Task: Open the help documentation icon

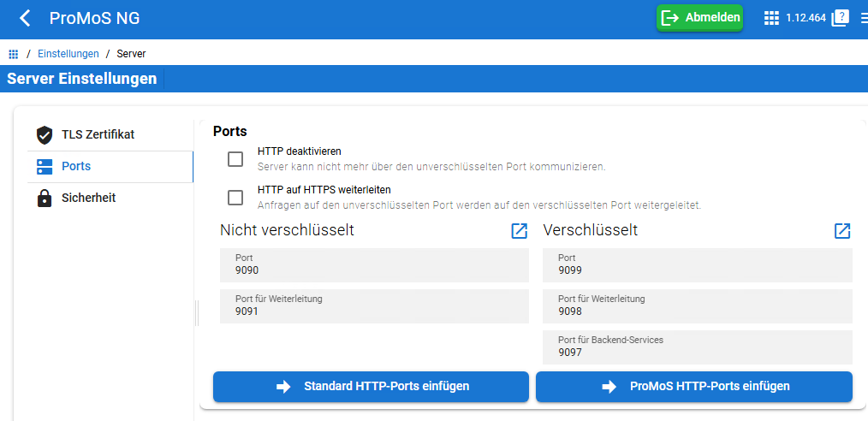Action: click(840, 18)
